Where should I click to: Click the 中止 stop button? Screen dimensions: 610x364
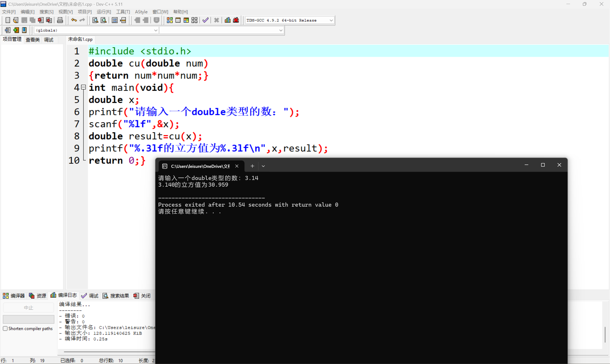click(29, 307)
